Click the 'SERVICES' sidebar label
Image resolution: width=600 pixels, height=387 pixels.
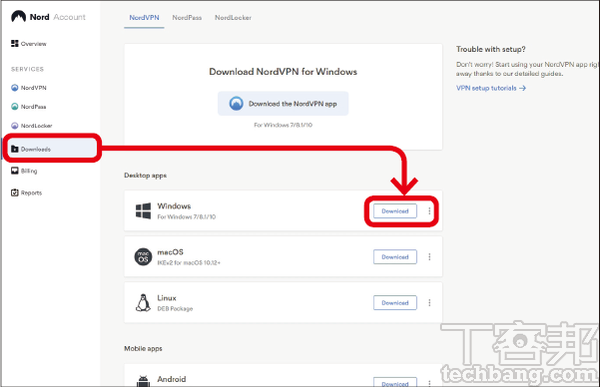(27, 69)
